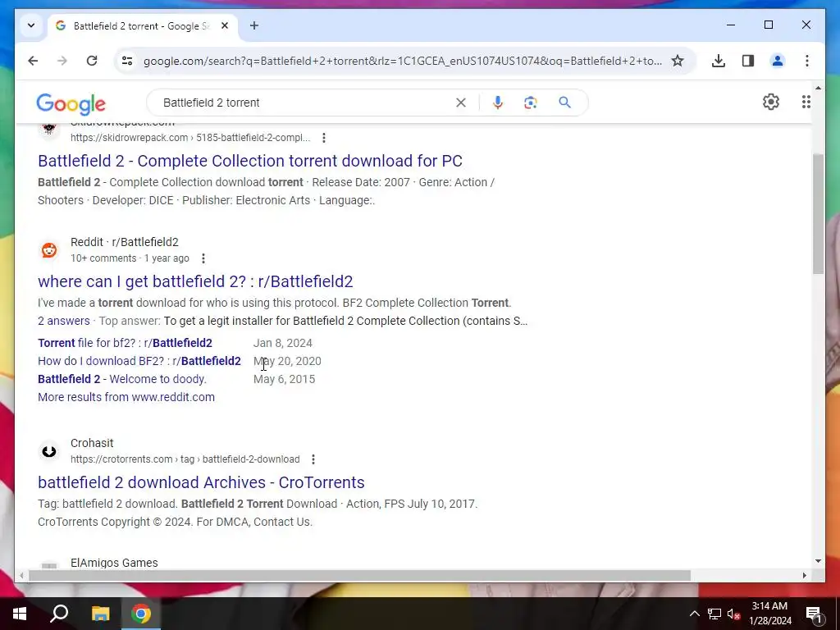This screenshot has height=630, width=840.
Task: Click the Crohasit favicon
Action: pos(49,451)
